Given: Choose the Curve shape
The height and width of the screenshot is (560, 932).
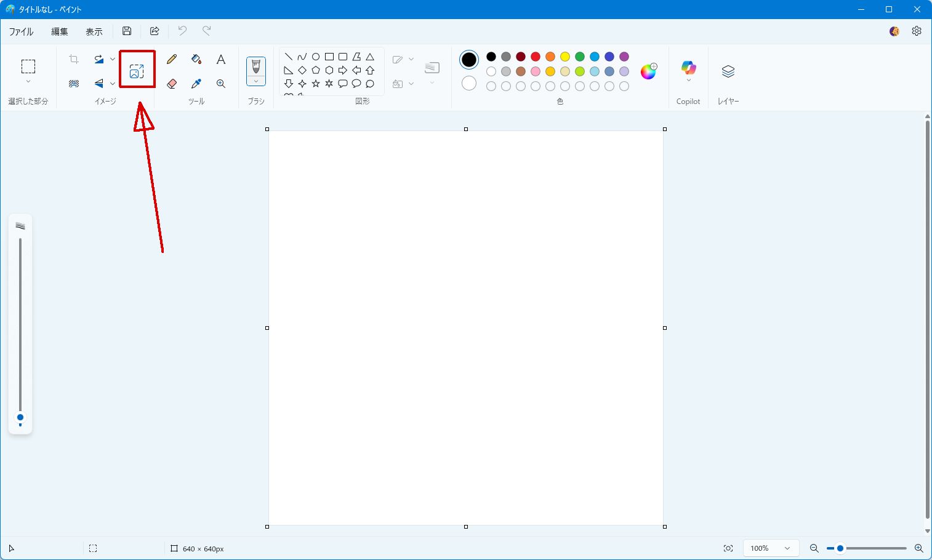Looking at the screenshot, I should [302, 57].
